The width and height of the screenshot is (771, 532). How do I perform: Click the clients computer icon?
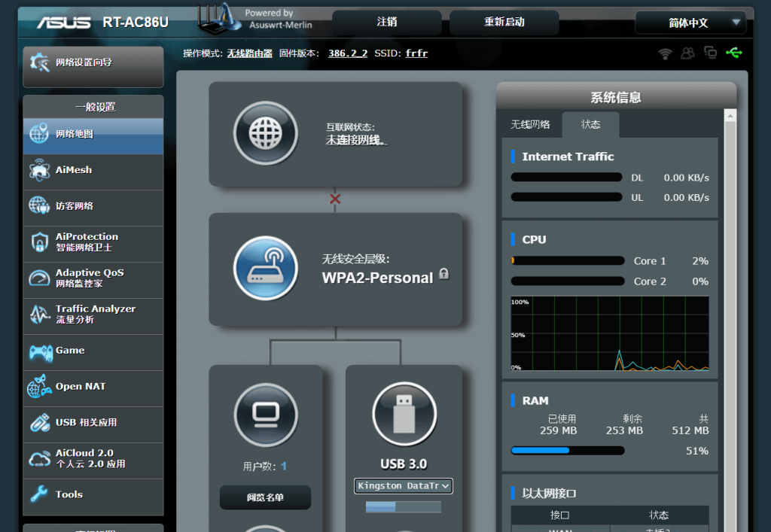coord(266,414)
